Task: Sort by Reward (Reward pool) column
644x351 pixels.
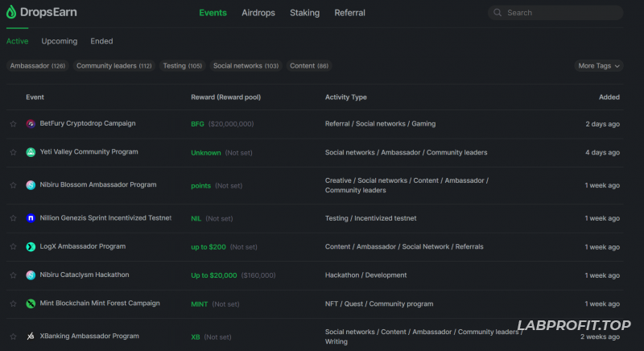Action: (x=225, y=97)
